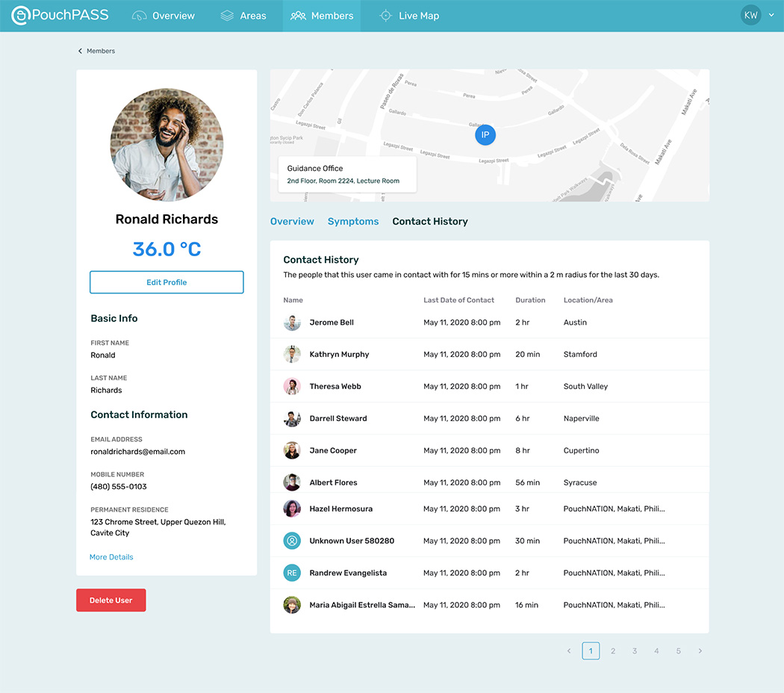784x693 pixels.
Task: Expand the KW account dropdown arrow
Action: [x=771, y=16]
